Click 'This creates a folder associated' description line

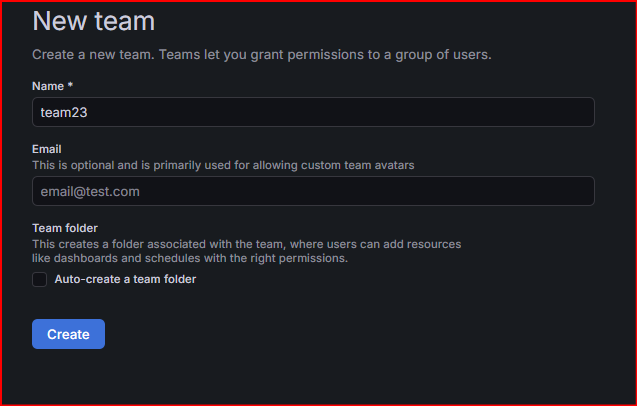point(247,244)
